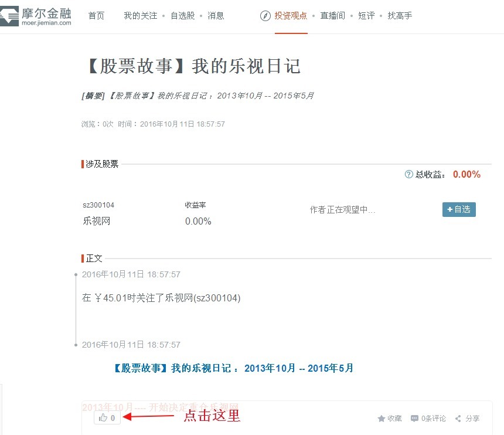Click the star 收藏 icon
This screenshot has height=435, width=504.
pyautogui.click(x=381, y=418)
